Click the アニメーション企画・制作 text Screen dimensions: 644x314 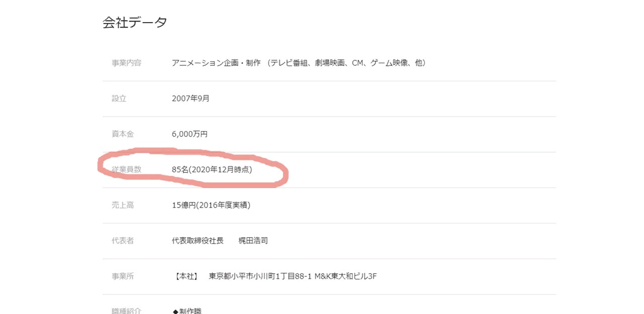216,63
